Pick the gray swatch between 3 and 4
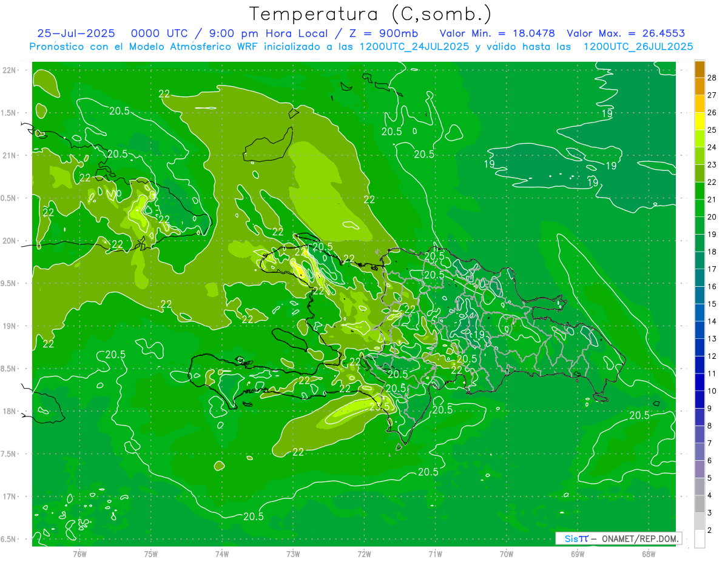Image resolution: width=728 pixels, height=562 pixels. click(699, 504)
